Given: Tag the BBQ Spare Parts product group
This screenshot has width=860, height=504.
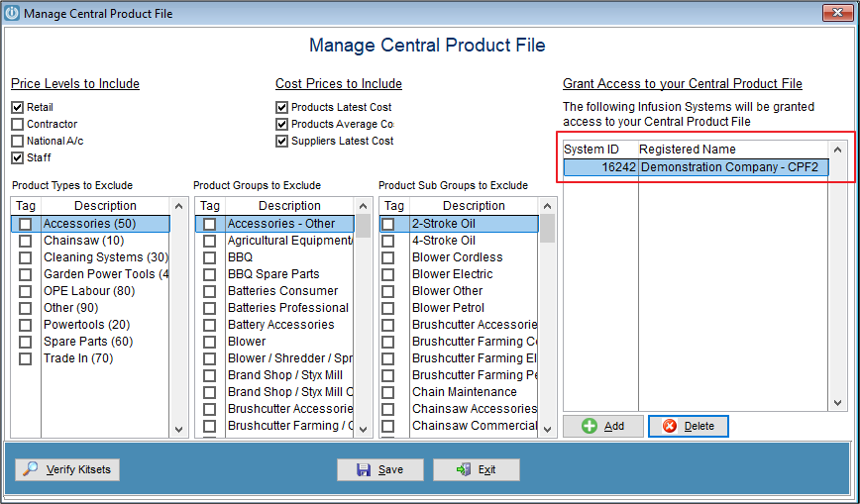Looking at the screenshot, I should (209, 274).
